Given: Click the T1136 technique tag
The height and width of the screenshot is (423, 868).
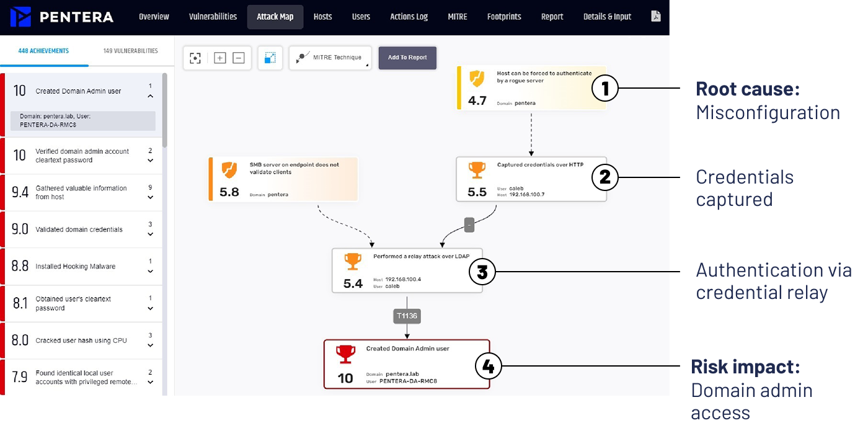Looking at the screenshot, I should [407, 316].
